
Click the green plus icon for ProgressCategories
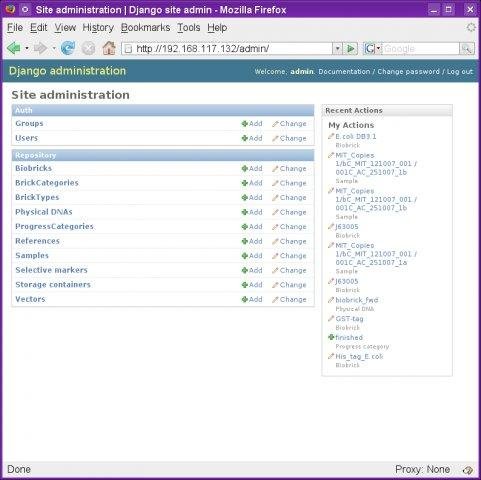(244, 227)
